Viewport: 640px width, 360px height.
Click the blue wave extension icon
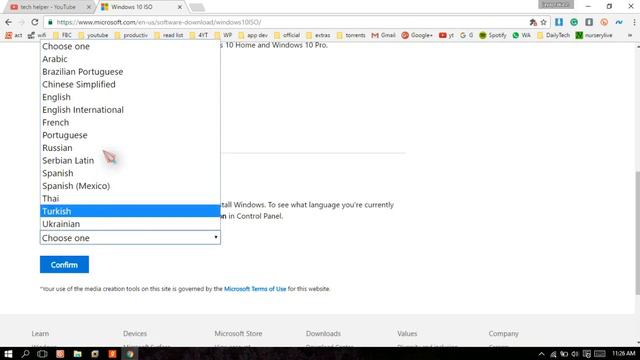[x=619, y=22]
